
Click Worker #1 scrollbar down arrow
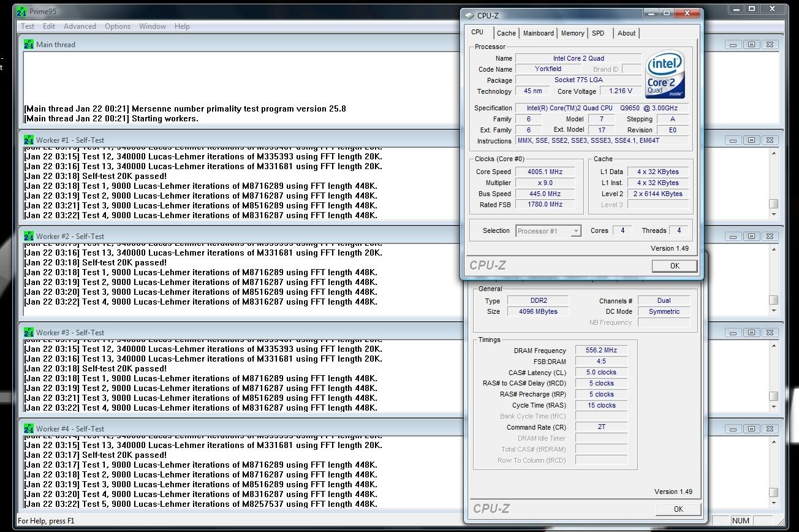(774, 215)
